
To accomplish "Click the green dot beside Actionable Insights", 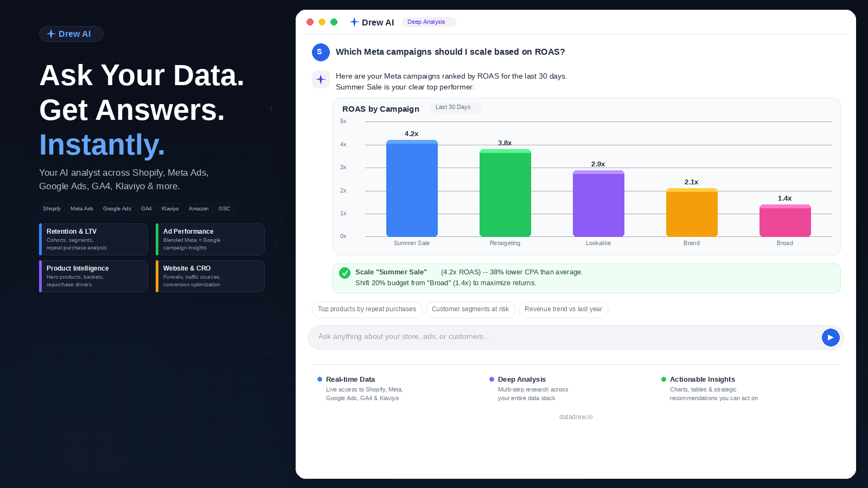I will (664, 380).
